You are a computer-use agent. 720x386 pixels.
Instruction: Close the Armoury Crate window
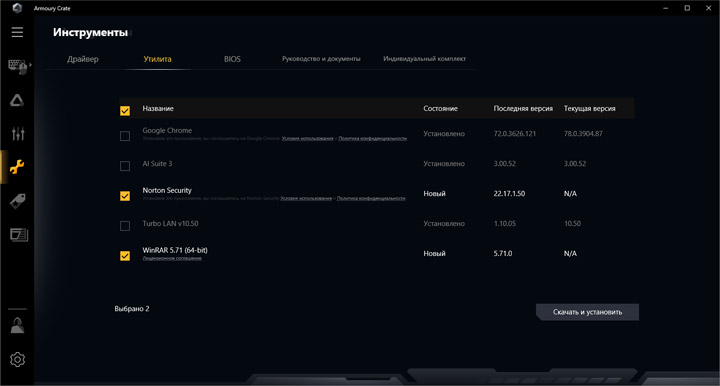(x=709, y=8)
